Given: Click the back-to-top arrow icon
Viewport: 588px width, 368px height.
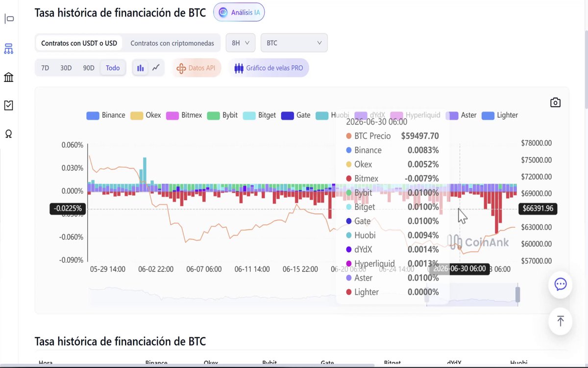Looking at the screenshot, I should [561, 321].
